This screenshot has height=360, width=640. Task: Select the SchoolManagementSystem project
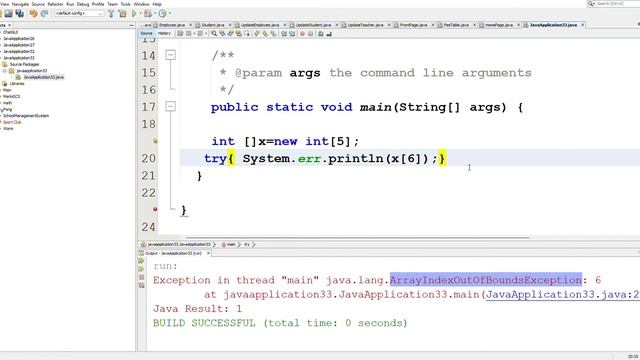click(26, 116)
